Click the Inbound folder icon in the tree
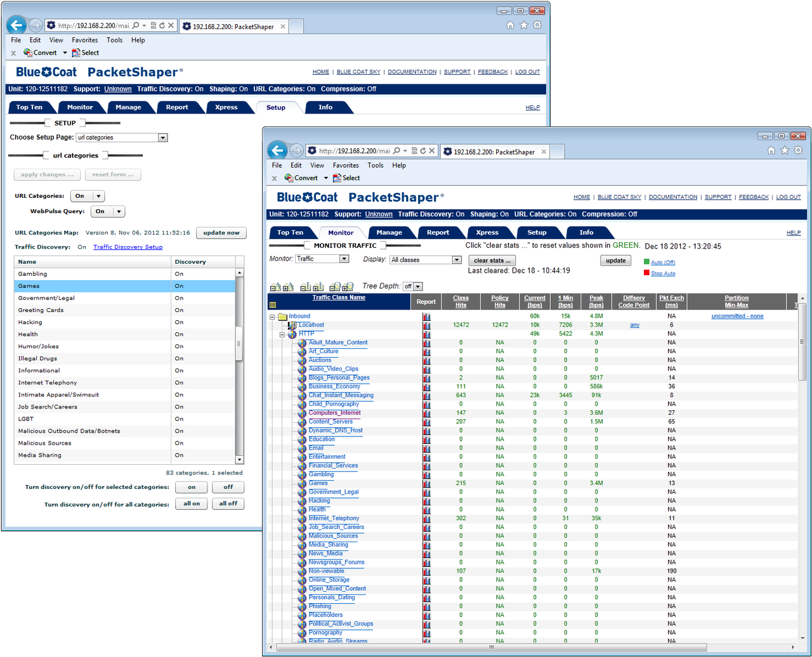The width and height of the screenshot is (812, 657). (283, 316)
